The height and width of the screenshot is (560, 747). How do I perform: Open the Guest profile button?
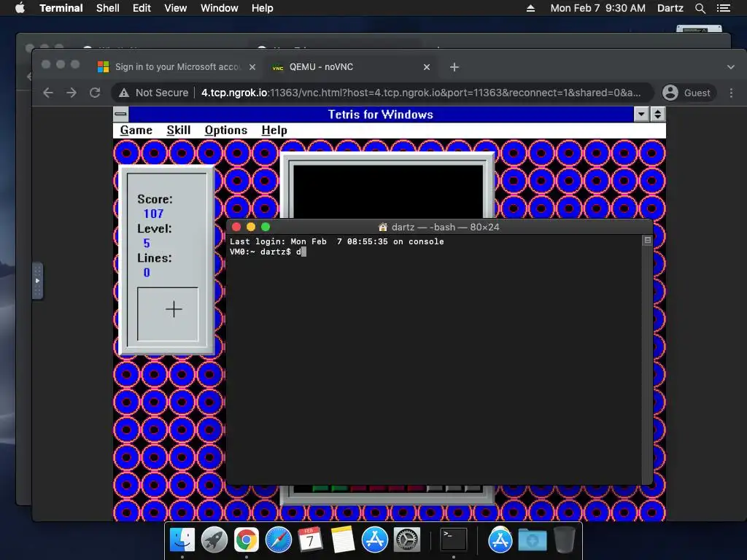click(689, 93)
